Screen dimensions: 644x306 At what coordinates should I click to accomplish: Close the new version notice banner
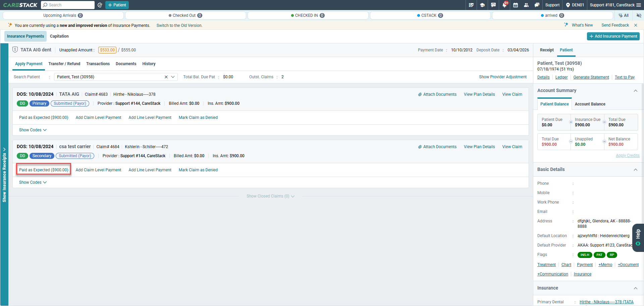click(x=636, y=25)
